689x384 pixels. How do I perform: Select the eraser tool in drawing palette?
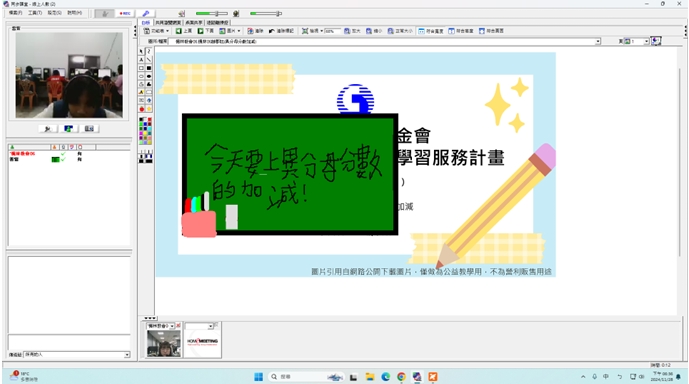[149, 92]
